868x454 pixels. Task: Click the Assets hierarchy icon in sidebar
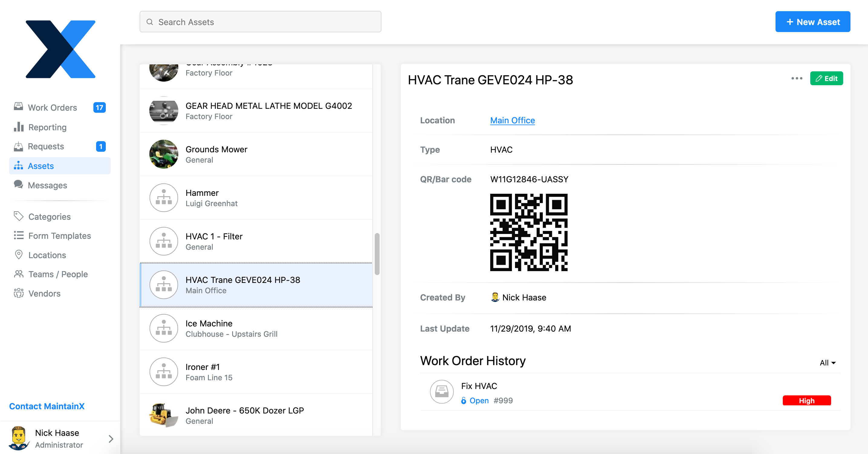click(18, 165)
